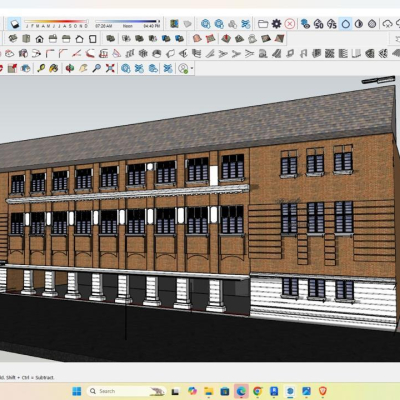The width and height of the screenshot is (400, 400).
Task: Open the user account dropdown arrow
Action: tap(192, 69)
